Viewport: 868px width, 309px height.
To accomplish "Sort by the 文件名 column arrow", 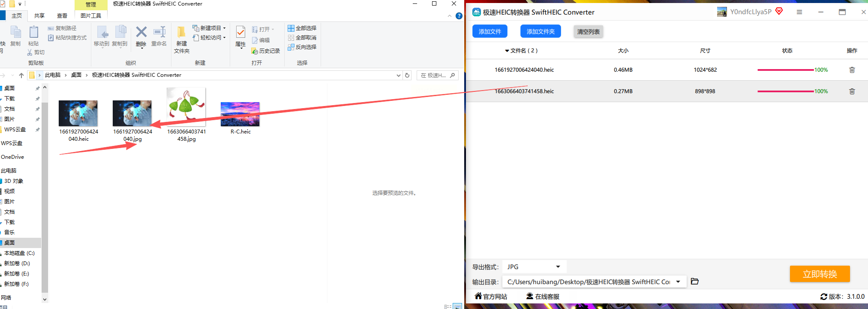I will [507, 51].
